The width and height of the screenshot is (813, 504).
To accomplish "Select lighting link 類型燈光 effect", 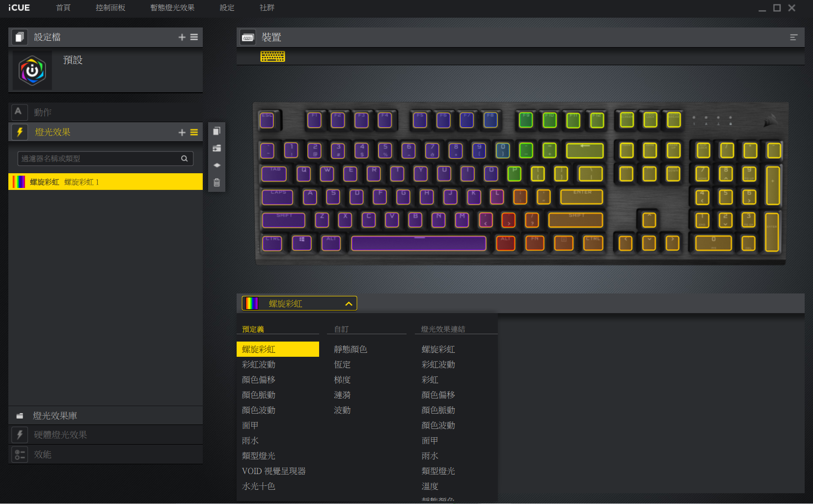I will click(438, 471).
